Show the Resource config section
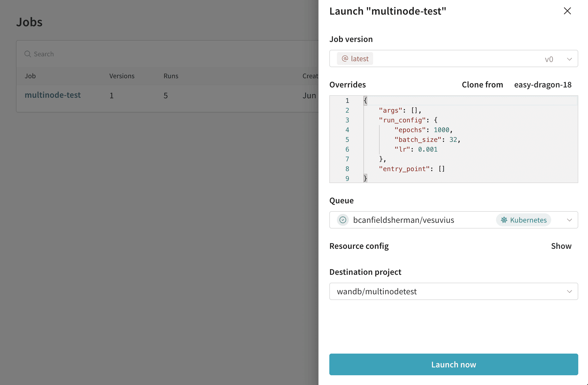This screenshot has width=588, height=385. [561, 246]
